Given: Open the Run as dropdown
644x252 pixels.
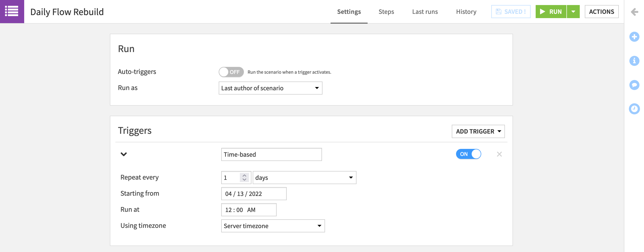Looking at the screenshot, I should coord(270,88).
